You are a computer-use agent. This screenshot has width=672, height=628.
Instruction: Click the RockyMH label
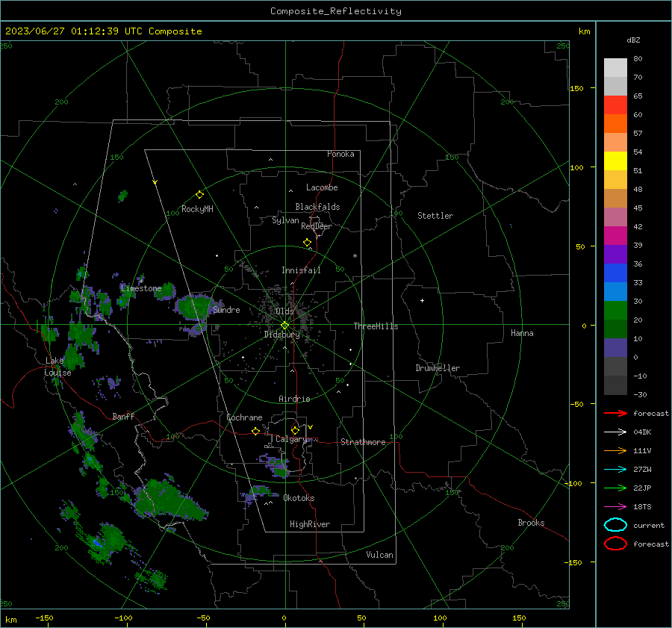(197, 209)
